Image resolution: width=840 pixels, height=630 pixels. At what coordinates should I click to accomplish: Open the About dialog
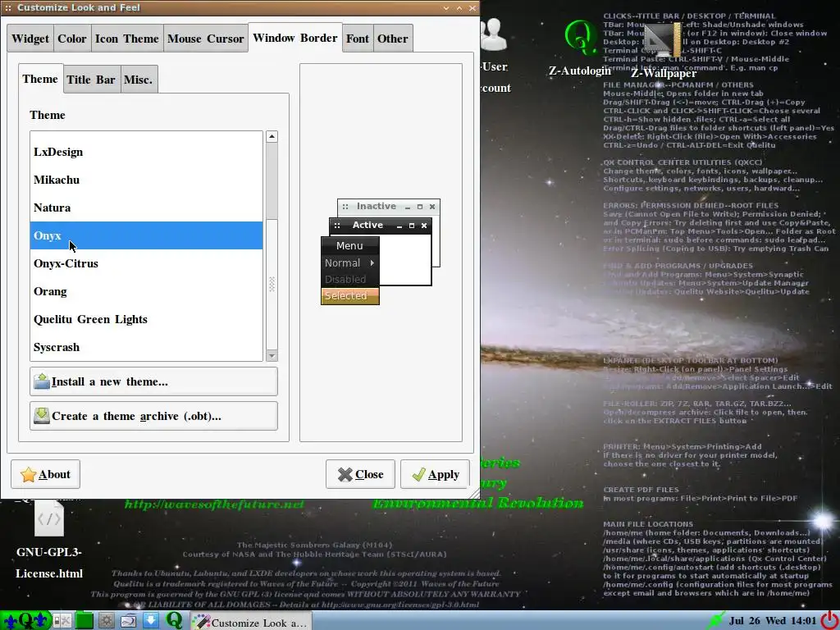(x=46, y=474)
